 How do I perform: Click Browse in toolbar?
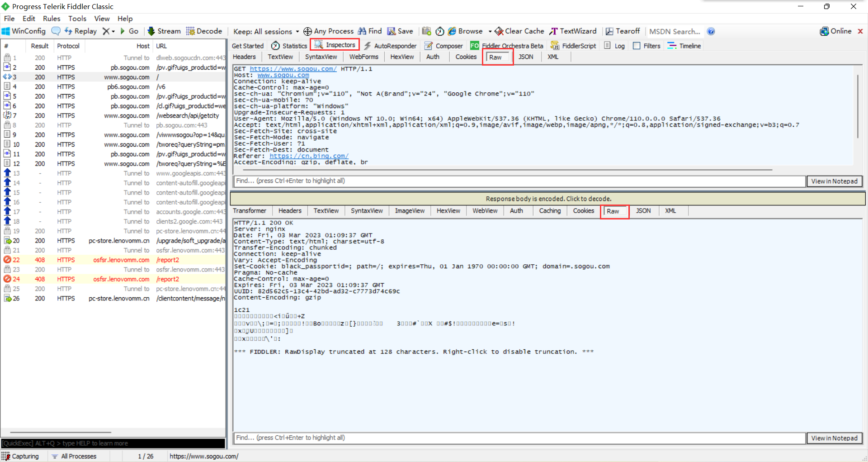point(465,31)
